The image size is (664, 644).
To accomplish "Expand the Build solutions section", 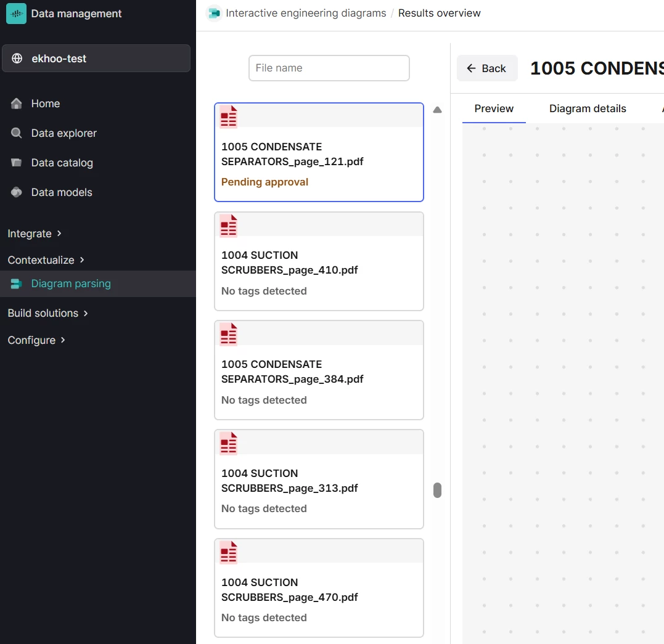I will click(48, 313).
